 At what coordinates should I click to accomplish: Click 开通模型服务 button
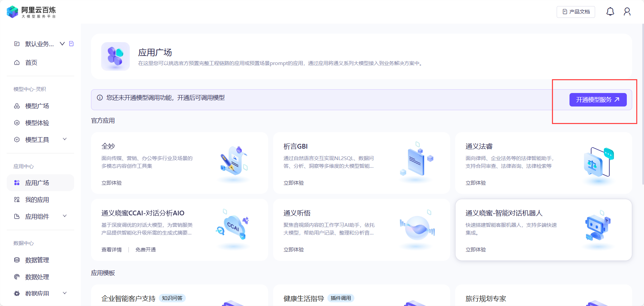coord(598,100)
